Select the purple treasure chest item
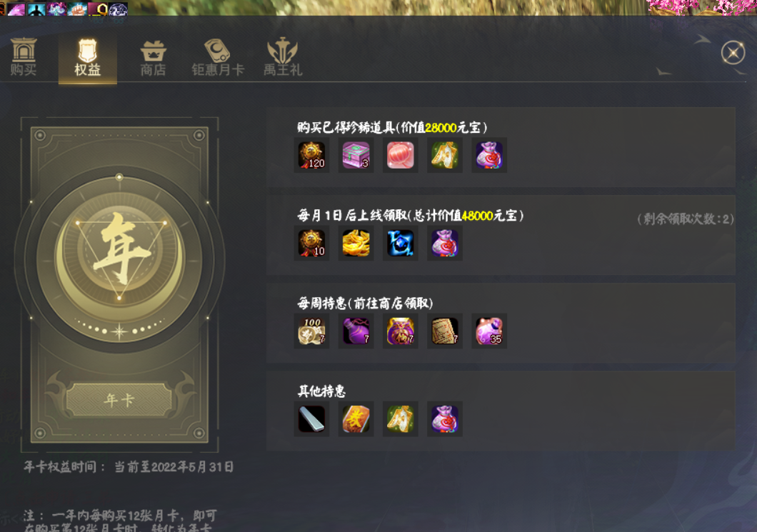The image size is (757, 532). tap(356, 155)
